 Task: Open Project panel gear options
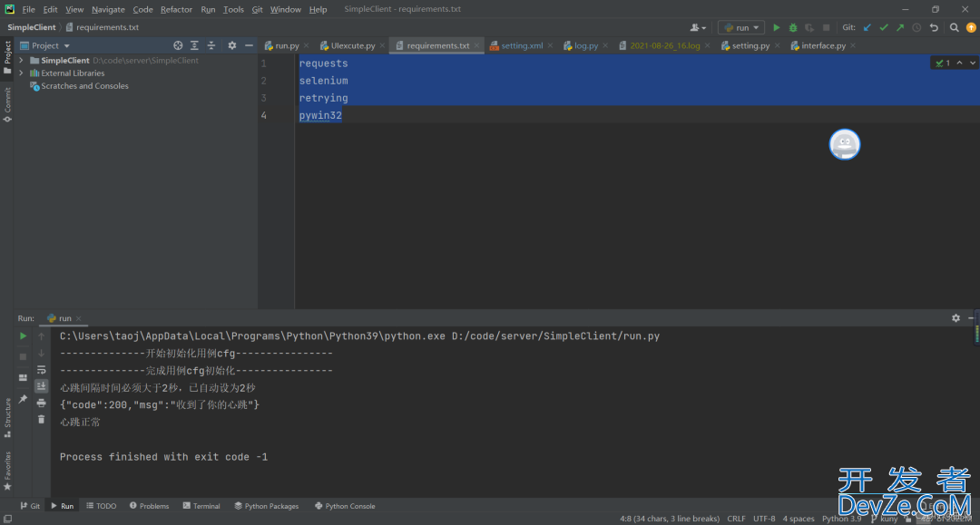(x=232, y=45)
